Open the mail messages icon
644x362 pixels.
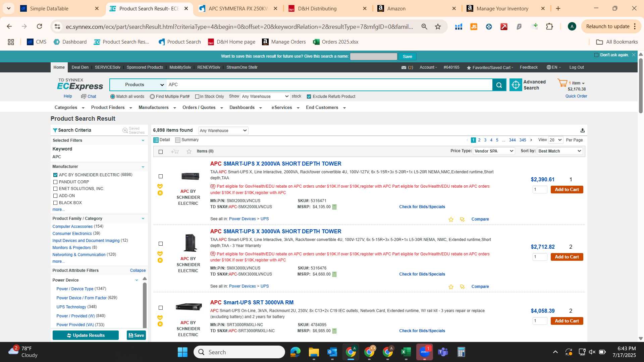[404, 68]
